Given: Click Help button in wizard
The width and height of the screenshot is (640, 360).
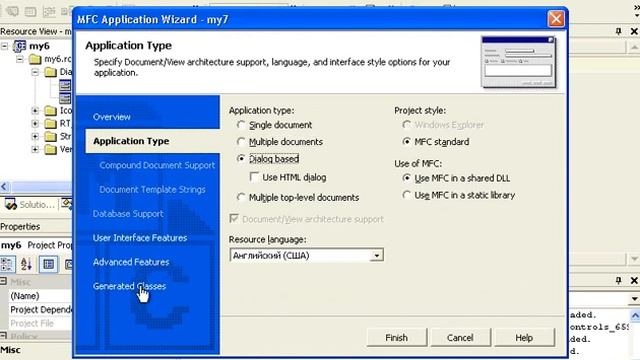Looking at the screenshot, I should [x=524, y=338].
